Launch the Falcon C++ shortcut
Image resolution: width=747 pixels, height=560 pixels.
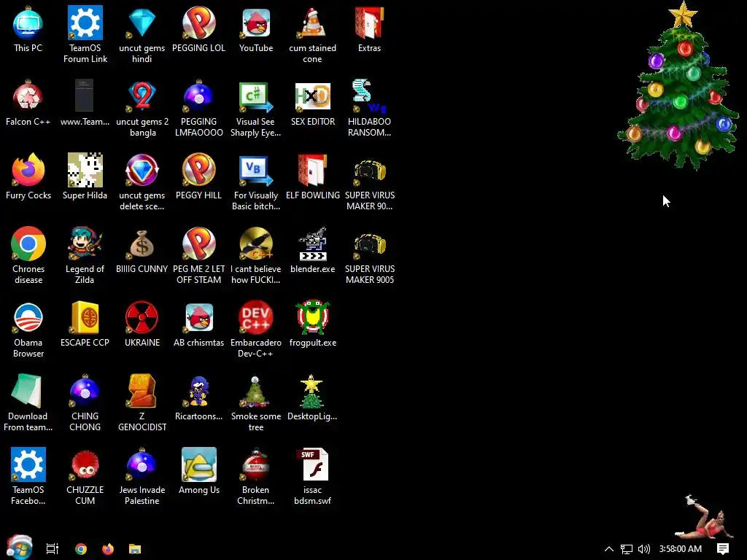click(x=28, y=104)
